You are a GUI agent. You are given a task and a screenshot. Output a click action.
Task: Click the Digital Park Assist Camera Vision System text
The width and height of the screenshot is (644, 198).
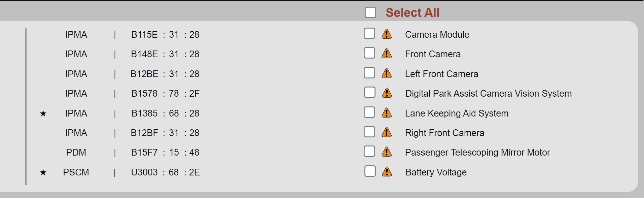[x=488, y=94]
